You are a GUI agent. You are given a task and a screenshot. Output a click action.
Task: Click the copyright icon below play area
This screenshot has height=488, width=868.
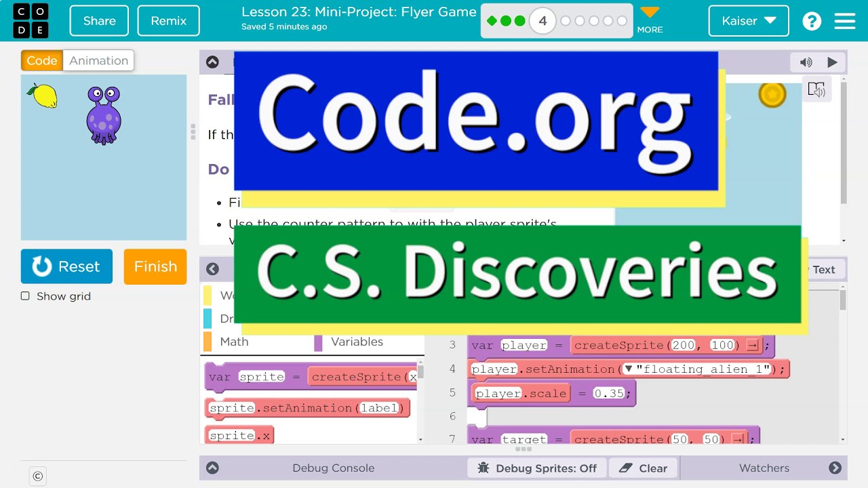tap(38, 476)
